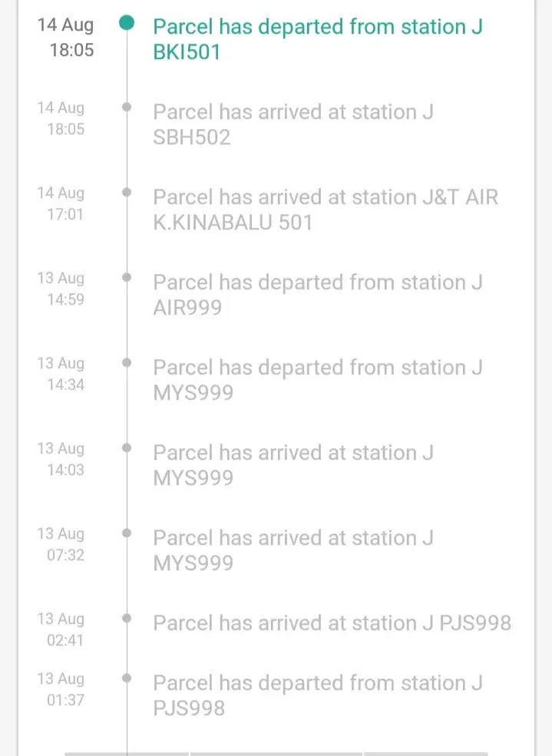Viewport: 552px width, 756px height.
Task: Click the 13 Aug 14:59 timestamp
Action: (61, 289)
